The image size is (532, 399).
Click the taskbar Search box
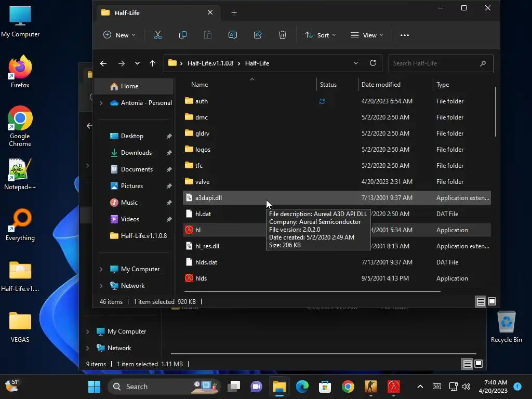click(164, 387)
